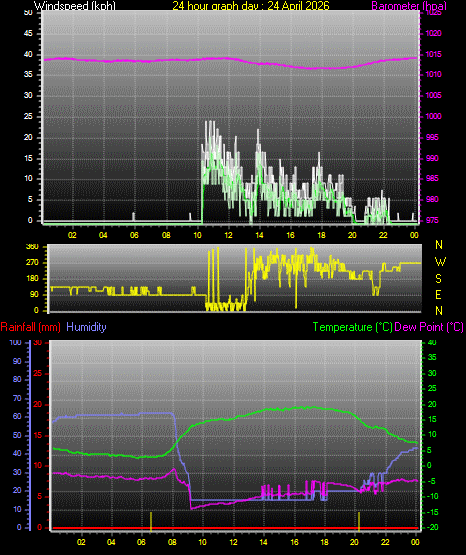
Task: Click the 270 wind direction axis value
Action: click(x=33, y=263)
